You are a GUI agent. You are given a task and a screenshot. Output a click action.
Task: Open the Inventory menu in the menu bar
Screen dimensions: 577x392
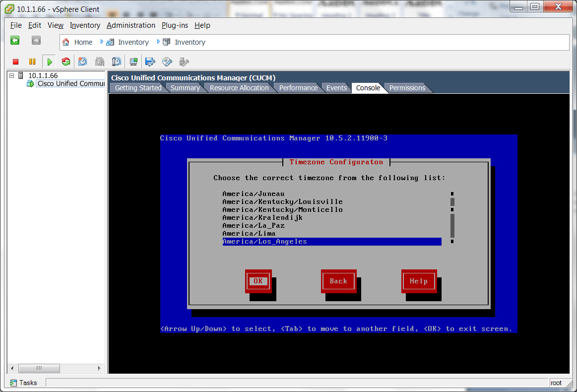85,25
